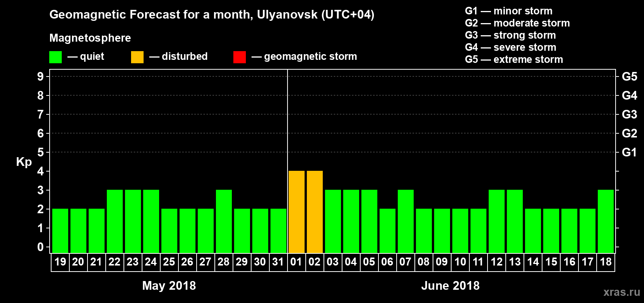Click the Kp axis value 9
This screenshot has height=303, width=644.
click(41, 77)
